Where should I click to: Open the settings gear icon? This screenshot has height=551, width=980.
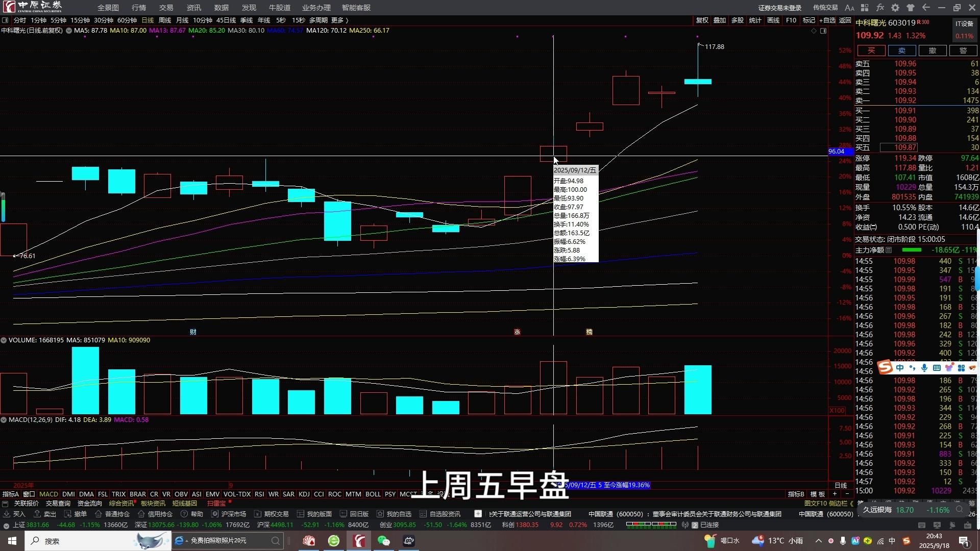[895, 8]
